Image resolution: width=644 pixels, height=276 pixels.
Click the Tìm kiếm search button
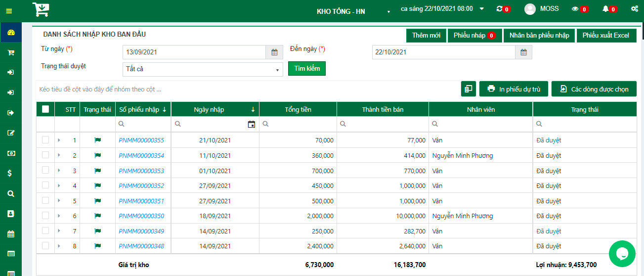[x=307, y=69]
